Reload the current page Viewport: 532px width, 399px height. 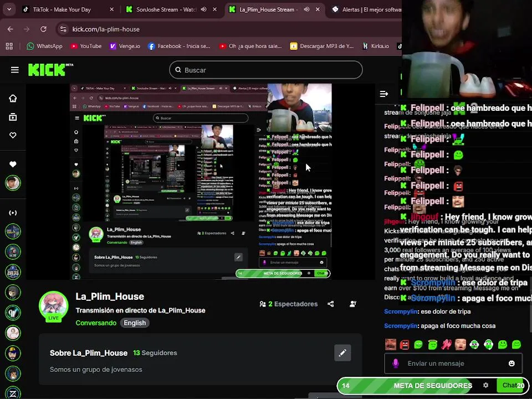pos(43,29)
